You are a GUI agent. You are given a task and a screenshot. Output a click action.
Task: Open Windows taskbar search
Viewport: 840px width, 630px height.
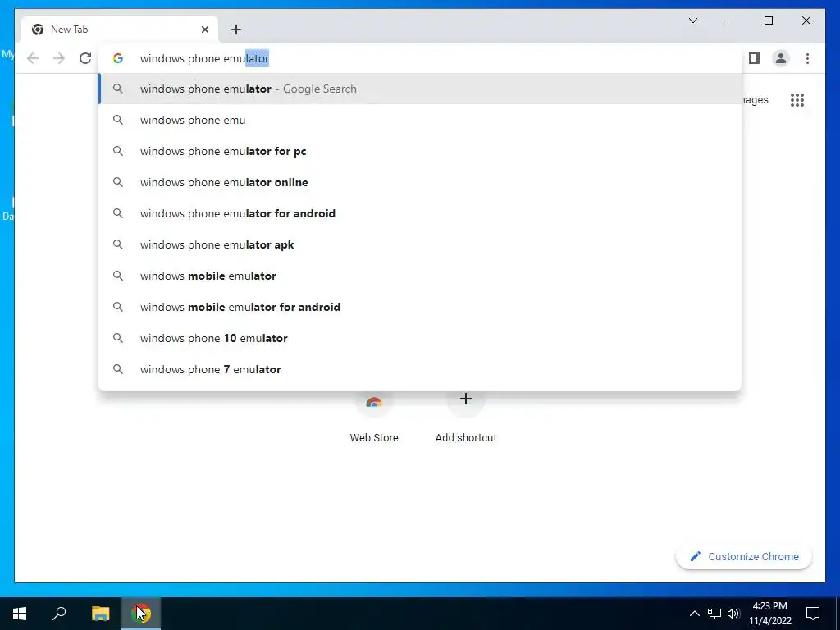point(59,614)
